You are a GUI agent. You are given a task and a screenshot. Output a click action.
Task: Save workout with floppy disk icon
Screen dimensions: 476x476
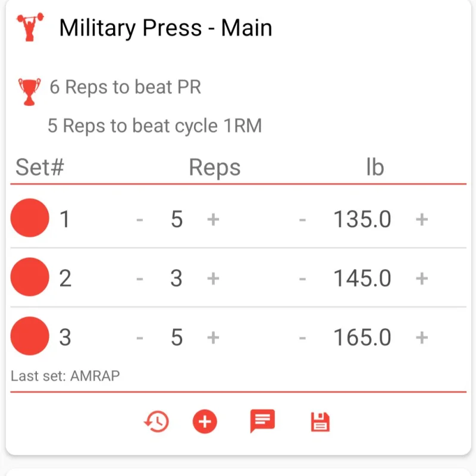pyautogui.click(x=320, y=422)
